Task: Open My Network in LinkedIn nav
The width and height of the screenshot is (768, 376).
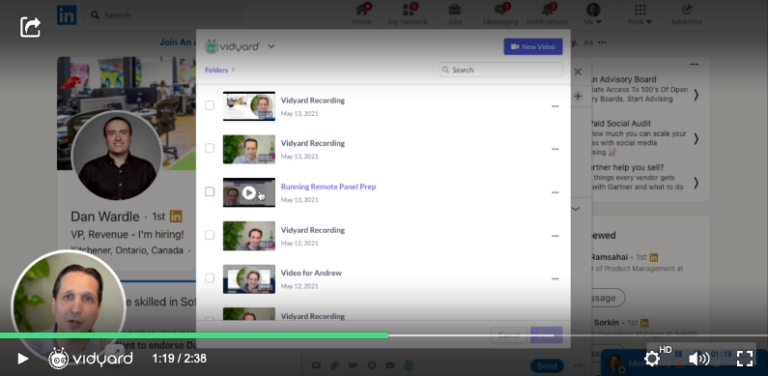Action: coord(408,15)
